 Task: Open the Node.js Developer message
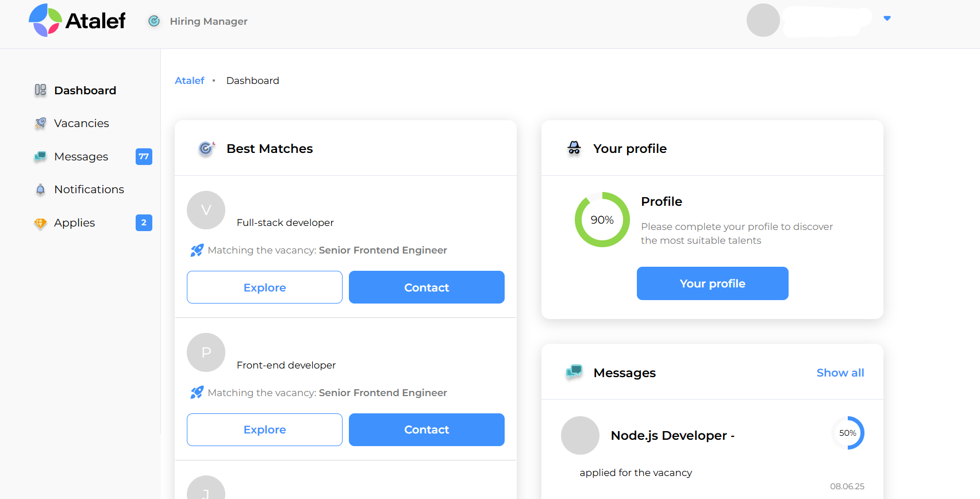tap(672, 436)
